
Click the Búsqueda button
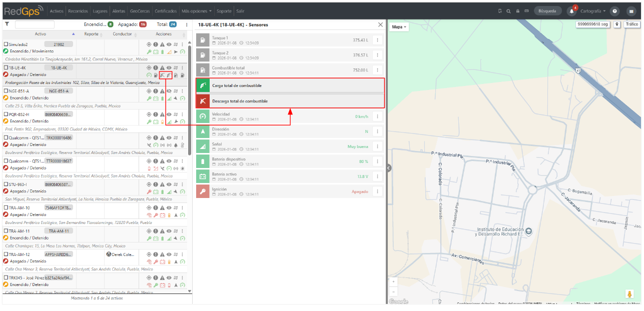pyautogui.click(x=548, y=11)
